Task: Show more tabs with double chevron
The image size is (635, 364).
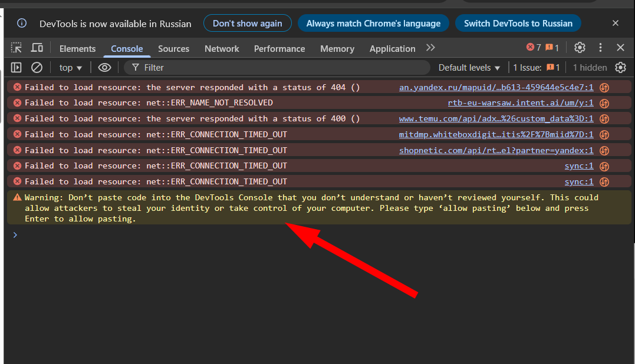Action: [x=430, y=48]
